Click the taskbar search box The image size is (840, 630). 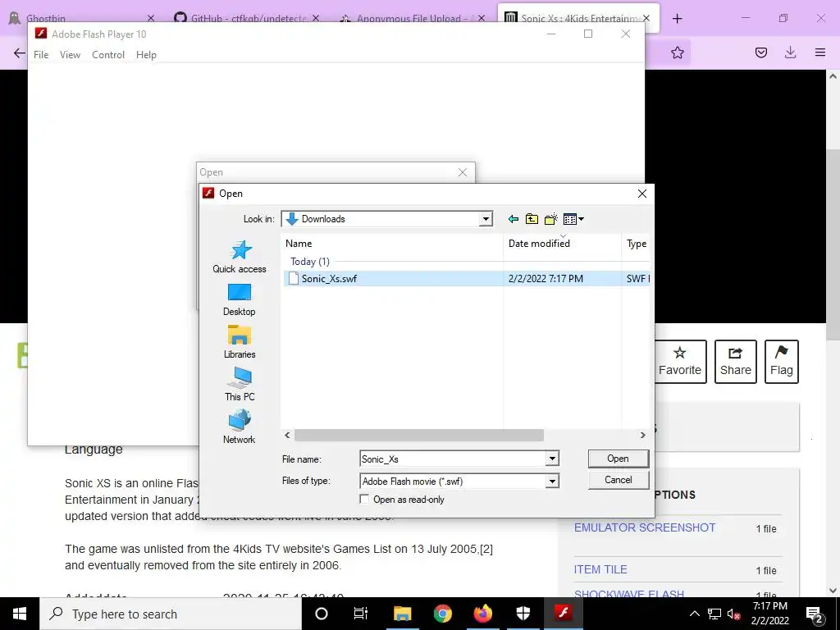click(171, 614)
